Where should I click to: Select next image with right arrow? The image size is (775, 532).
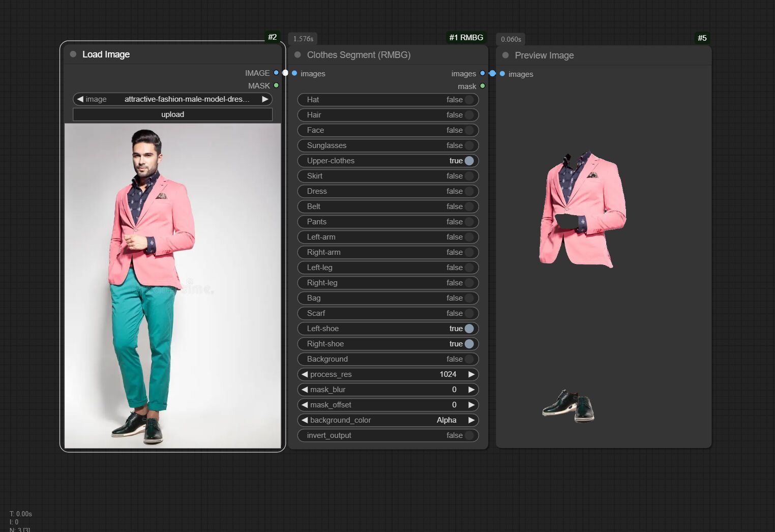(265, 99)
